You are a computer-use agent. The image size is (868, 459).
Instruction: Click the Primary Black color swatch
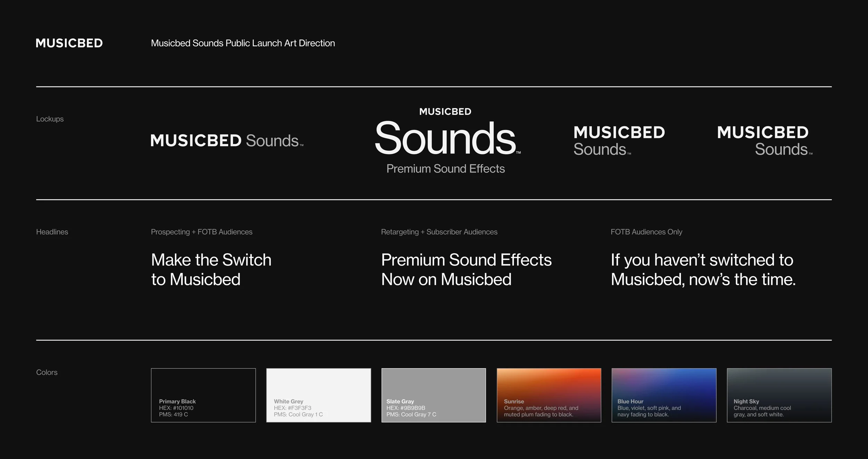pos(203,395)
